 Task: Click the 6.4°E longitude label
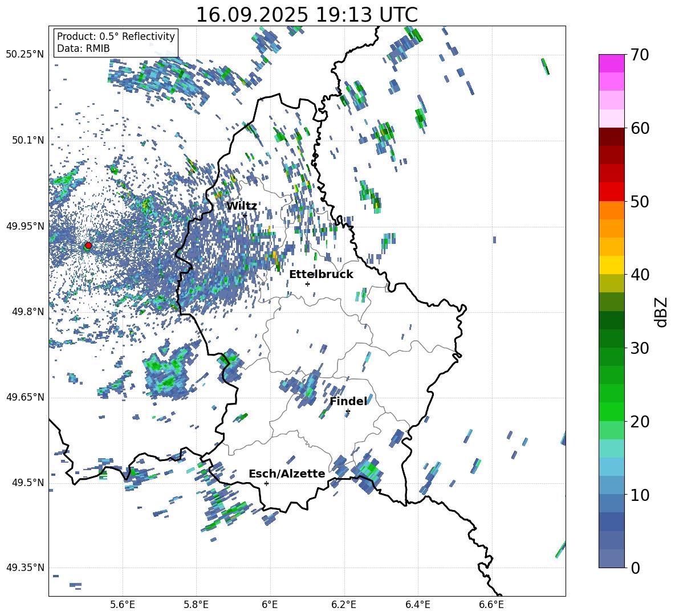pos(417,605)
